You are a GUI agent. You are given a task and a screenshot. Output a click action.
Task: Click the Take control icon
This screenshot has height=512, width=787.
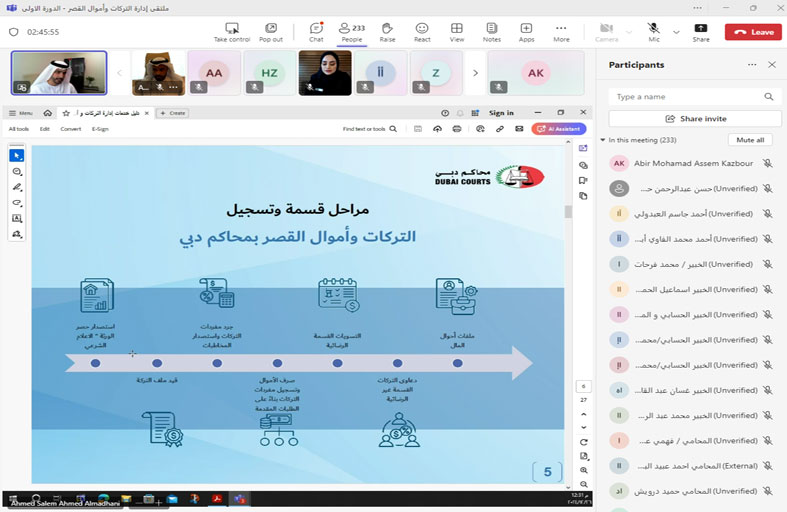232,30
